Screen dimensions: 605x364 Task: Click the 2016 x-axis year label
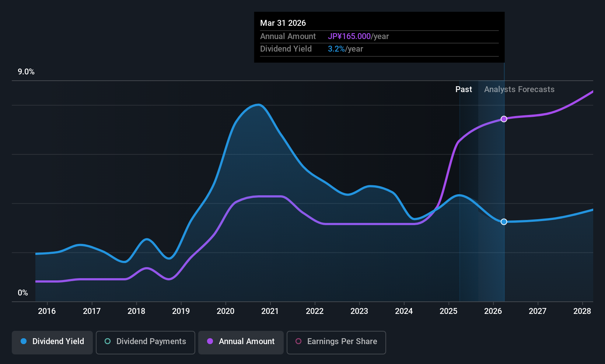tap(47, 311)
